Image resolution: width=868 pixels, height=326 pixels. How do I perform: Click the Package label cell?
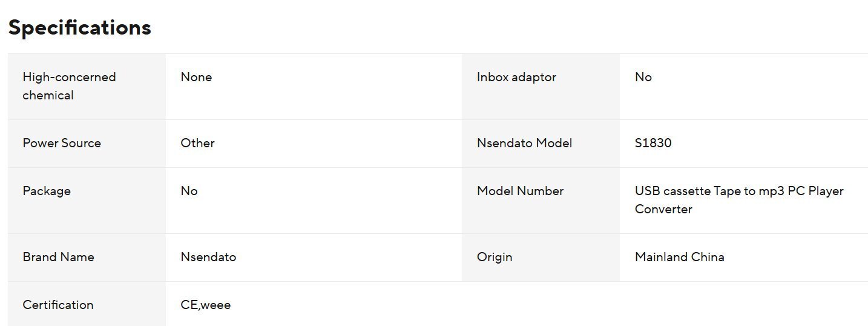tap(47, 191)
